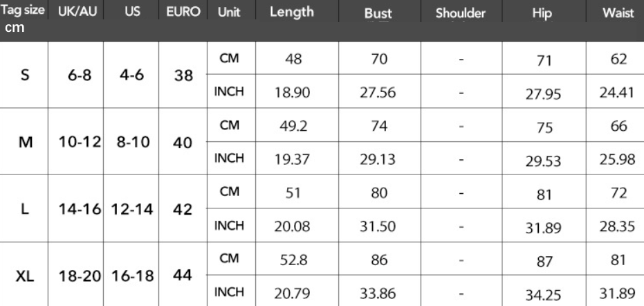Click the 33.86 bust inch value
The width and height of the screenshot is (644, 306).
tap(378, 293)
